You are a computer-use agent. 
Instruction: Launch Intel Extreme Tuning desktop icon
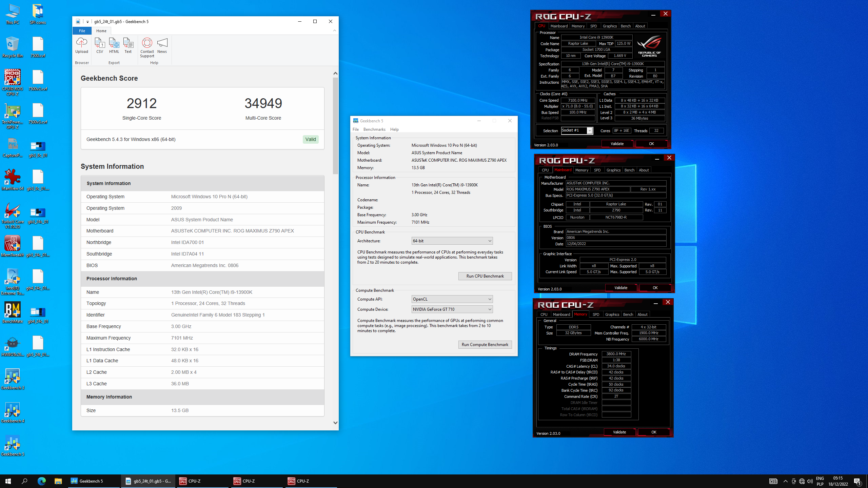[x=13, y=282]
